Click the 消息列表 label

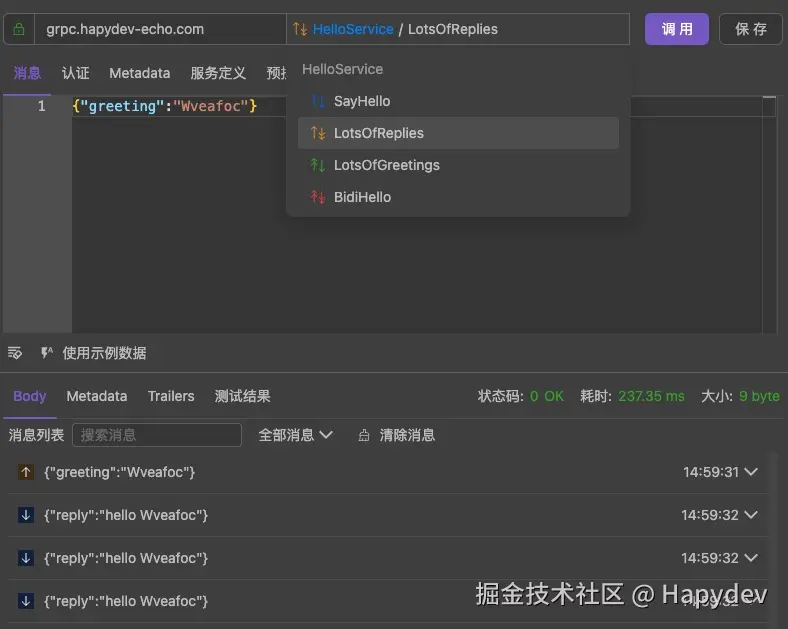click(36, 435)
